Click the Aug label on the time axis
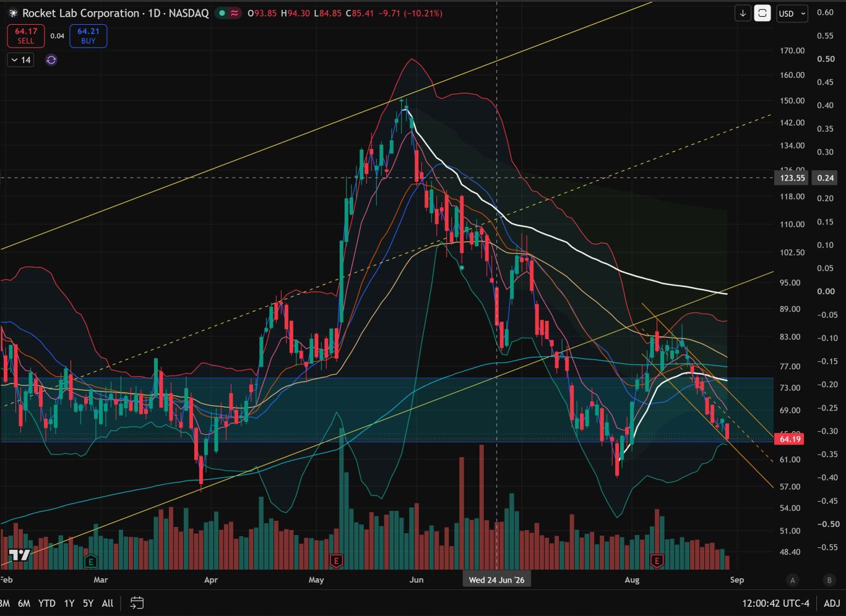 click(x=632, y=580)
